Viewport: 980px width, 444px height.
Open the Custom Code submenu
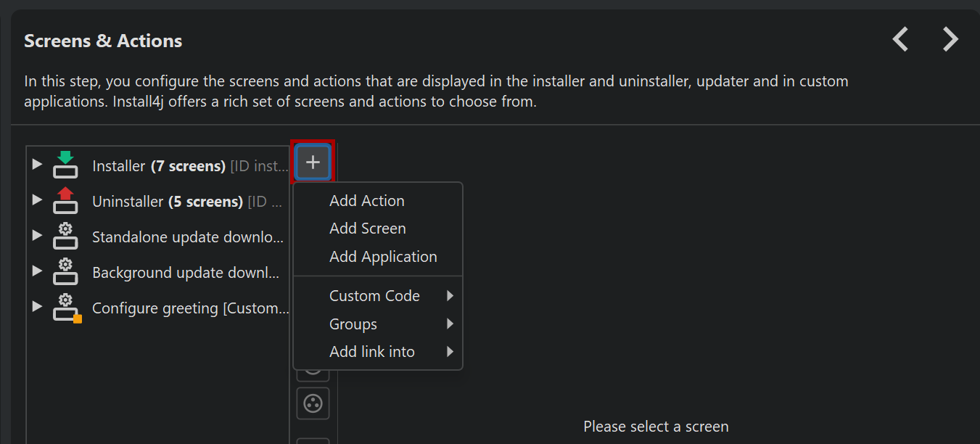374,296
